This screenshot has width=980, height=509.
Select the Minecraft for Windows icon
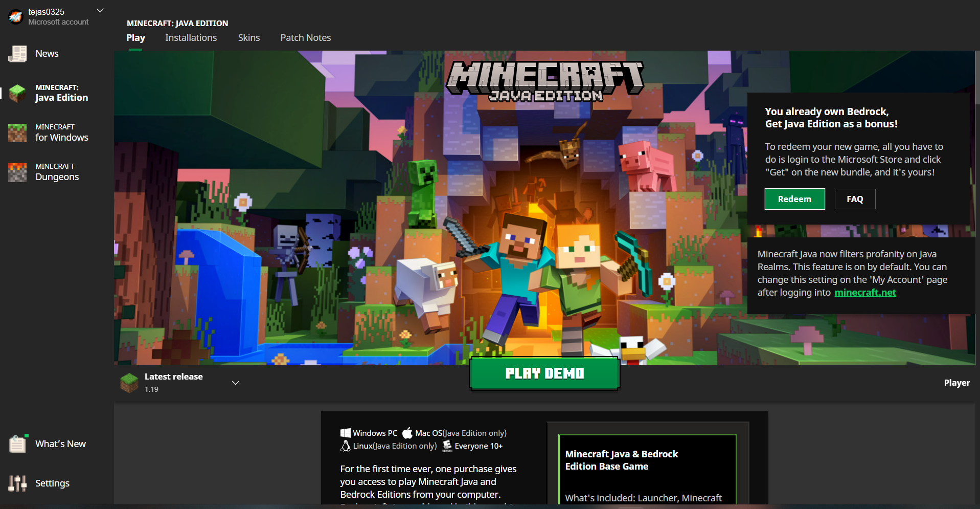(17, 132)
